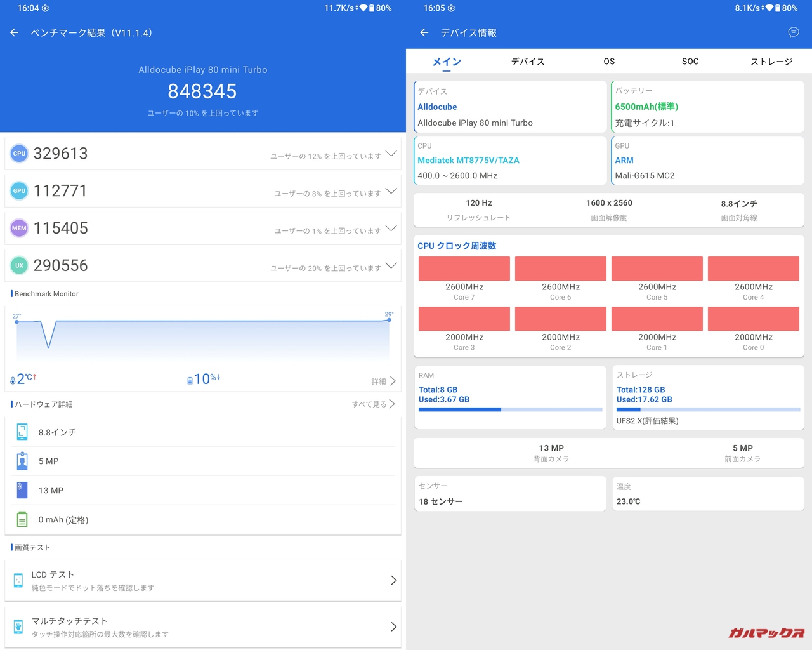Tap the battery 0 mAh icon
Image resolution: width=812 pixels, height=650 pixels.
pos(22,519)
